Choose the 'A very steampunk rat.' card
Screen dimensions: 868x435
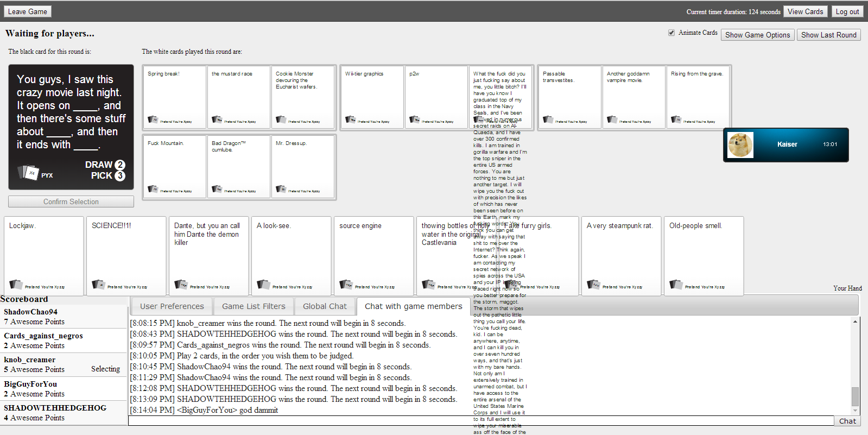point(622,256)
